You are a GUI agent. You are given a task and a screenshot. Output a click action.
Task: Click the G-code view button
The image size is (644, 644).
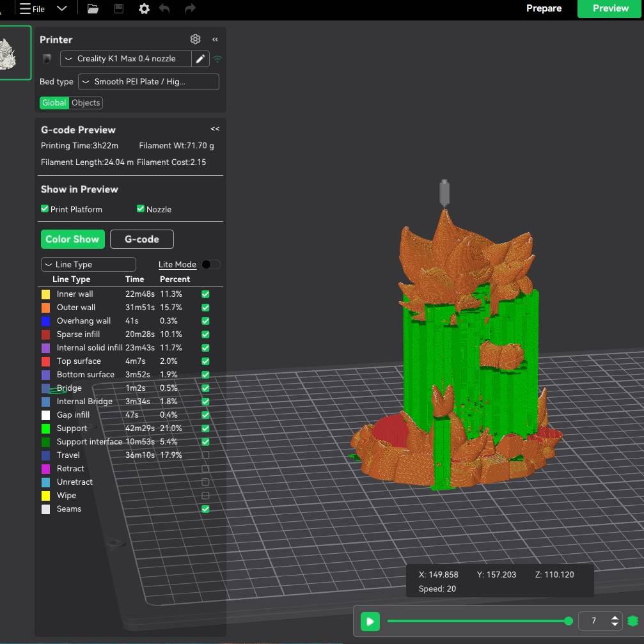(141, 239)
